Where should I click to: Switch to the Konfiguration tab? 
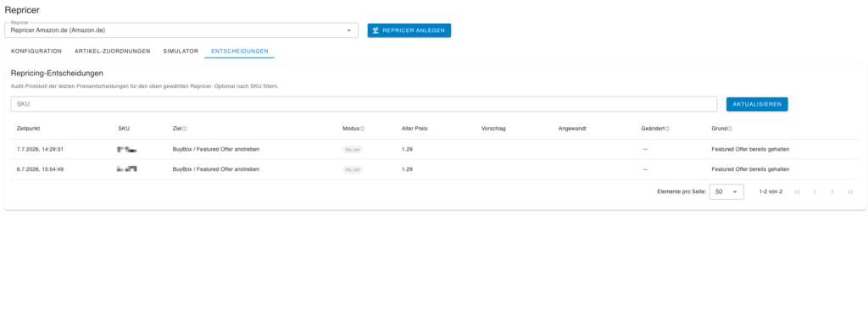[36, 51]
